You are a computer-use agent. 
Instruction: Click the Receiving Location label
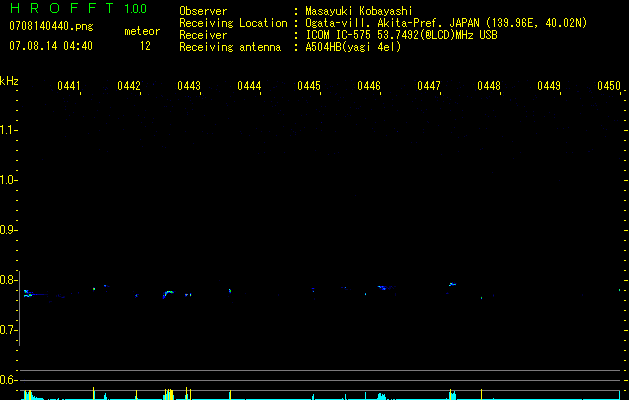click(233, 23)
